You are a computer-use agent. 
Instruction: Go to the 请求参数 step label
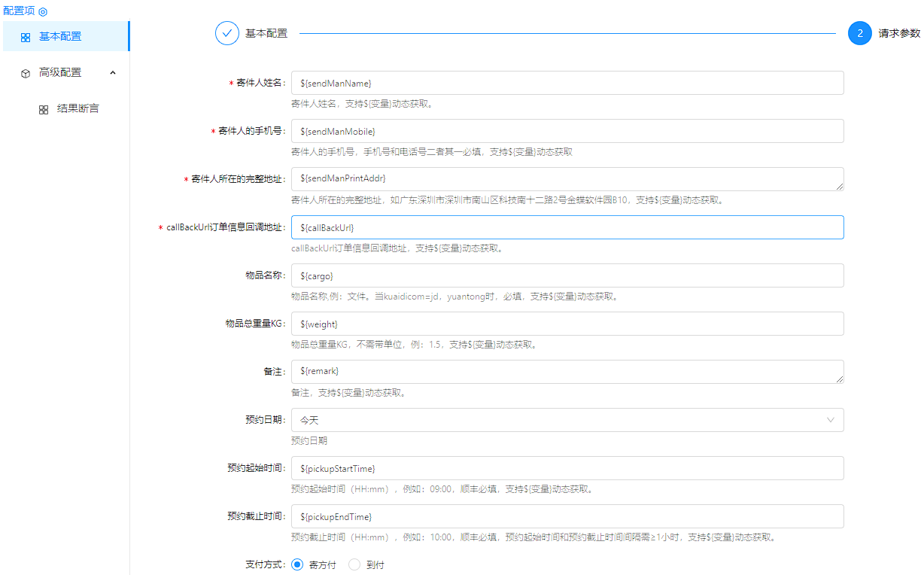coord(899,33)
